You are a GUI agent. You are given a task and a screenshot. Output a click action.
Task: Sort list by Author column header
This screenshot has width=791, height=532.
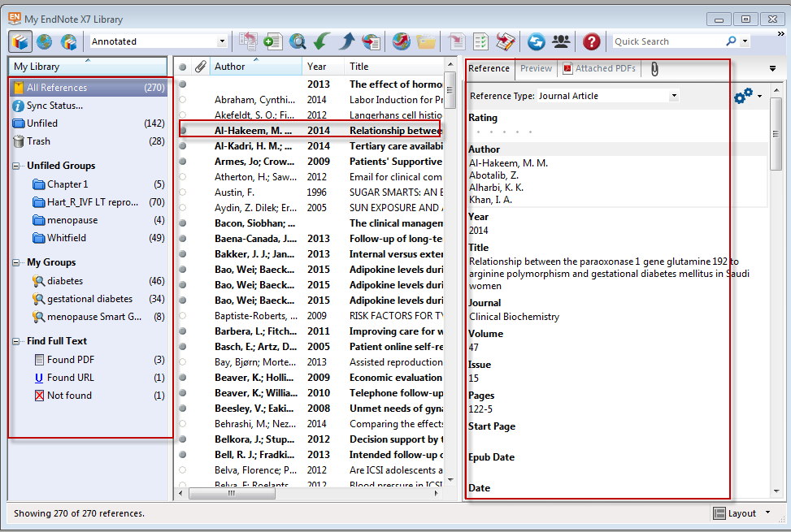point(255,67)
